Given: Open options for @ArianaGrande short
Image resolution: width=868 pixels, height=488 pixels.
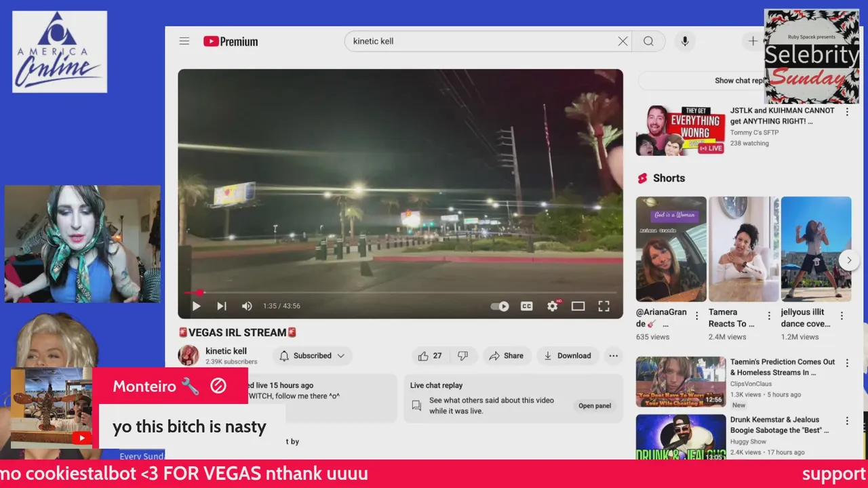Looking at the screenshot, I should 696,316.
